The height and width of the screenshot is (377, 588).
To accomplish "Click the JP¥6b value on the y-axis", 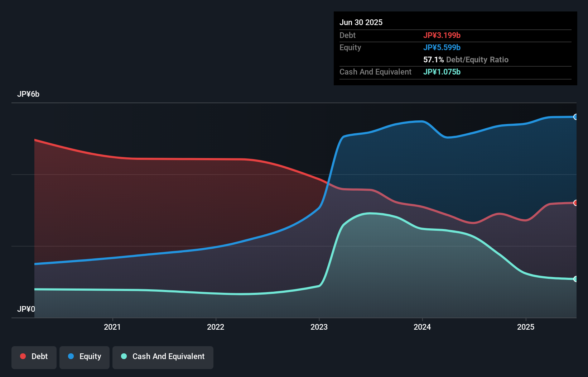I will (x=29, y=94).
